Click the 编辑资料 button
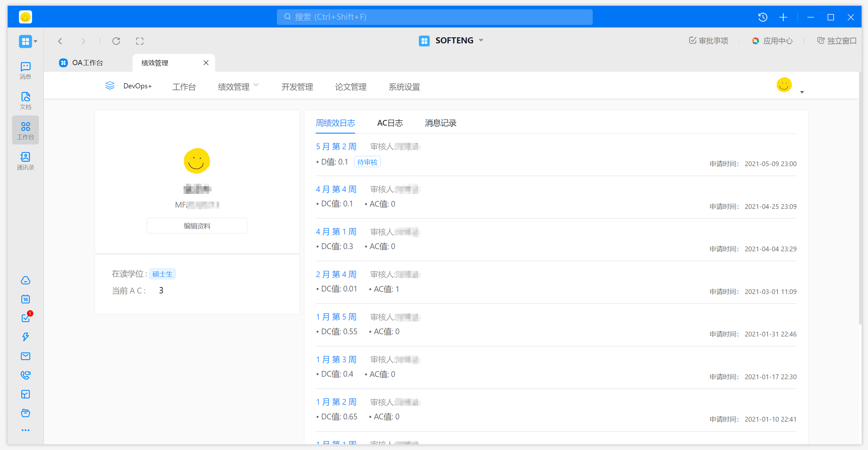The width and height of the screenshot is (868, 450). click(x=197, y=226)
